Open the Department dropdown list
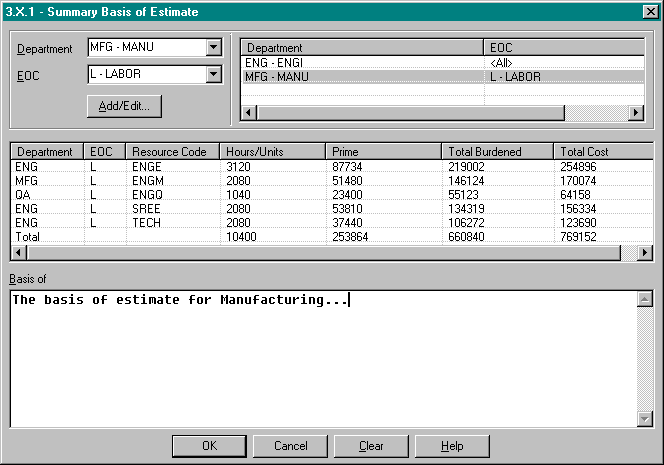 (212, 48)
